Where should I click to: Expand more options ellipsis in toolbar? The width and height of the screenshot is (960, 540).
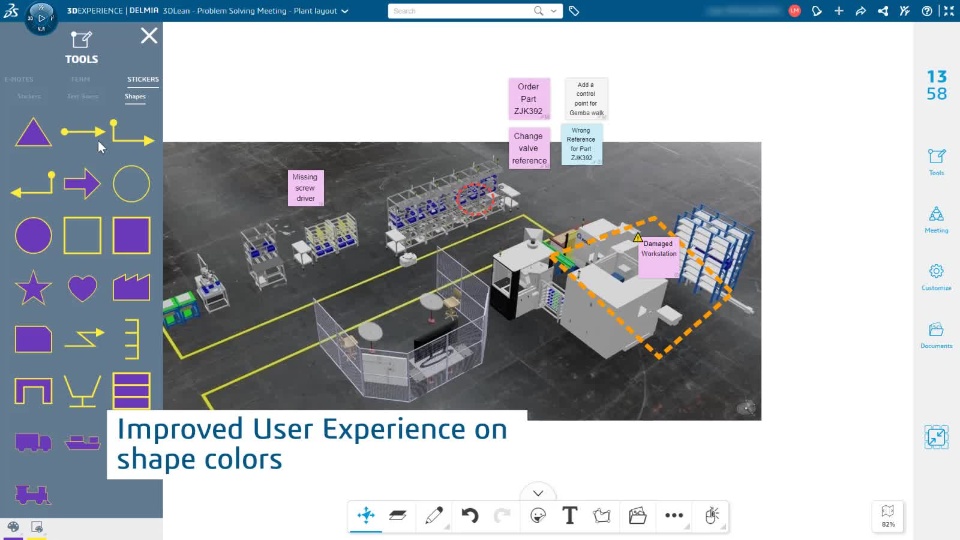tap(674, 516)
